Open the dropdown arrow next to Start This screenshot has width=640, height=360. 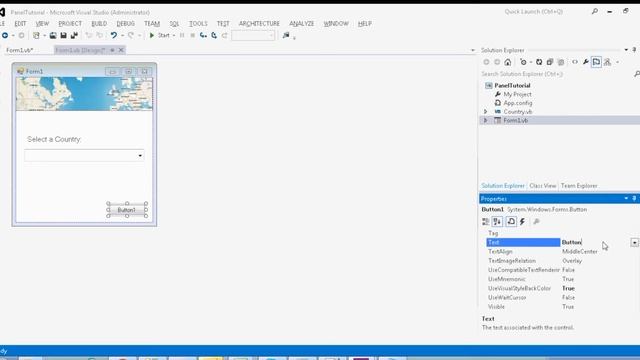pos(174,36)
